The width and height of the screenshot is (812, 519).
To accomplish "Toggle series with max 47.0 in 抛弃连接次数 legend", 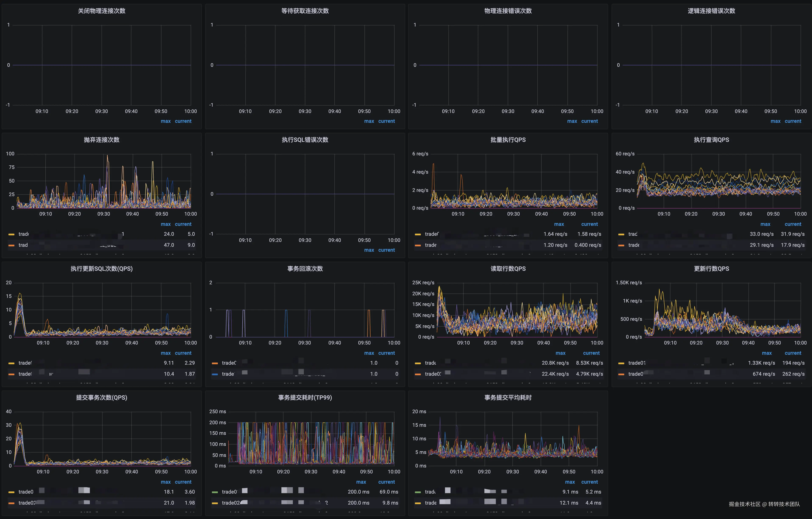I will [x=23, y=245].
